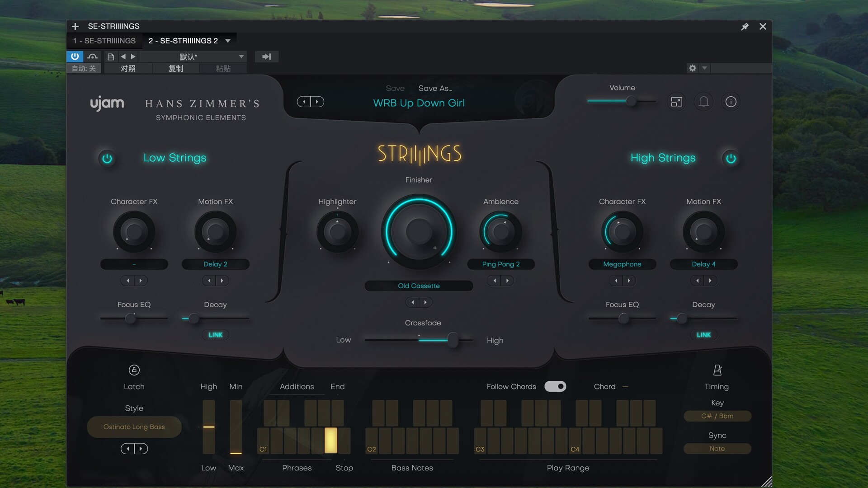868x488 pixels.
Task: Click the High Strings Decay slider handle
Action: point(682,319)
